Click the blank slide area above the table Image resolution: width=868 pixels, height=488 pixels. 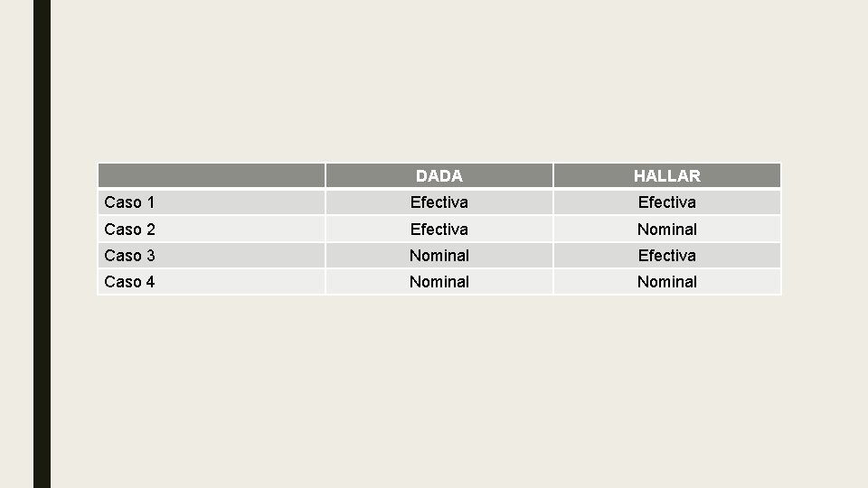(459, 80)
